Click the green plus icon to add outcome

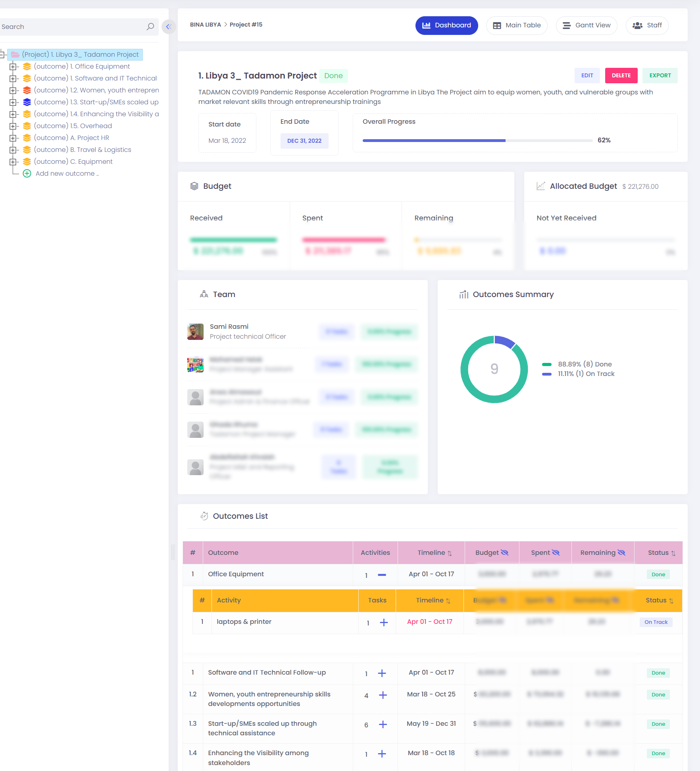coord(27,173)
